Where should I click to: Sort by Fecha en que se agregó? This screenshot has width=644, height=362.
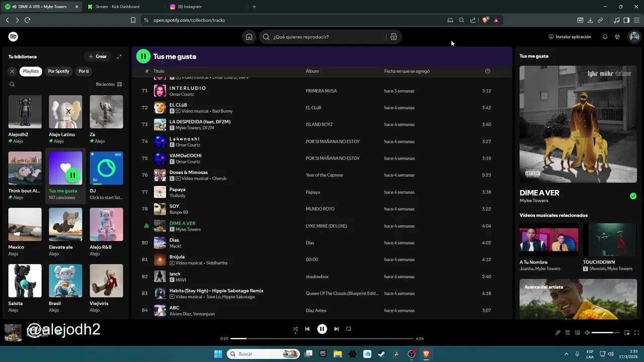pyautogui.click(x=407, y=71)
